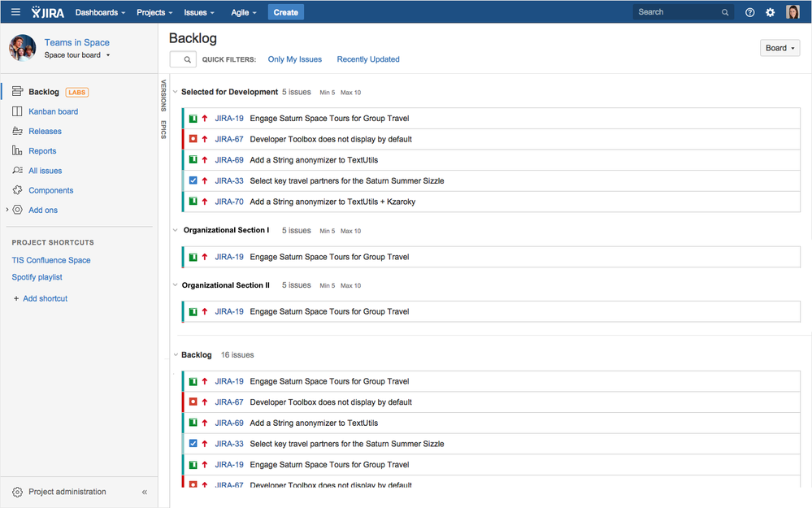Viewport: 812px width, 508px height.
Task: Click the Reports chart icon
Action: tap(17, 150)
